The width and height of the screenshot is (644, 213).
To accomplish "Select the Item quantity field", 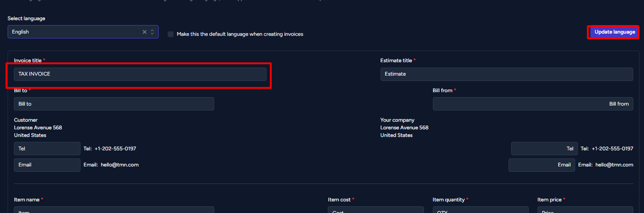I will [481, 210].
